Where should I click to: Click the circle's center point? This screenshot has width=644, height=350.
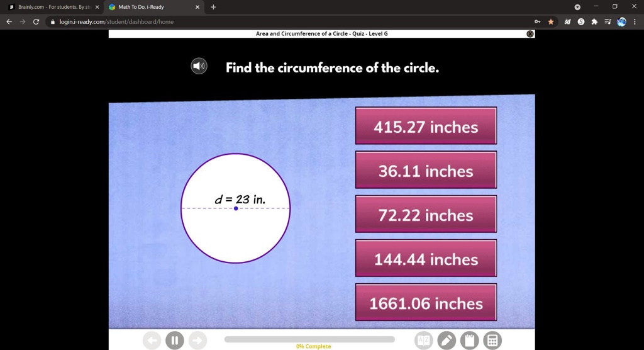236,208
